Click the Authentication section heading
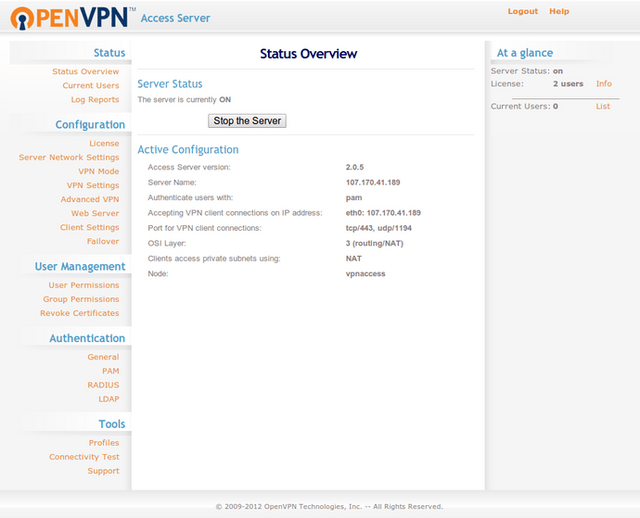Image resolution: width=640 pixels, height=518 pixels. [x=87, y=338]
